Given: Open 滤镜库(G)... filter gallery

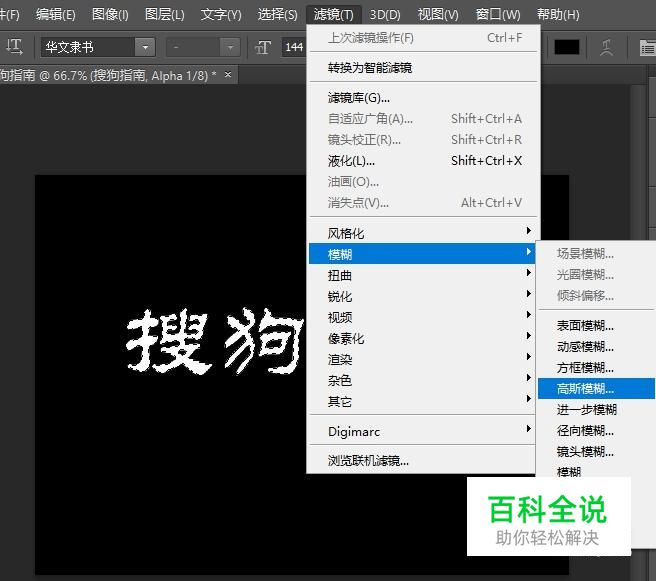Looking at the screenshot, I should point(423,97).
